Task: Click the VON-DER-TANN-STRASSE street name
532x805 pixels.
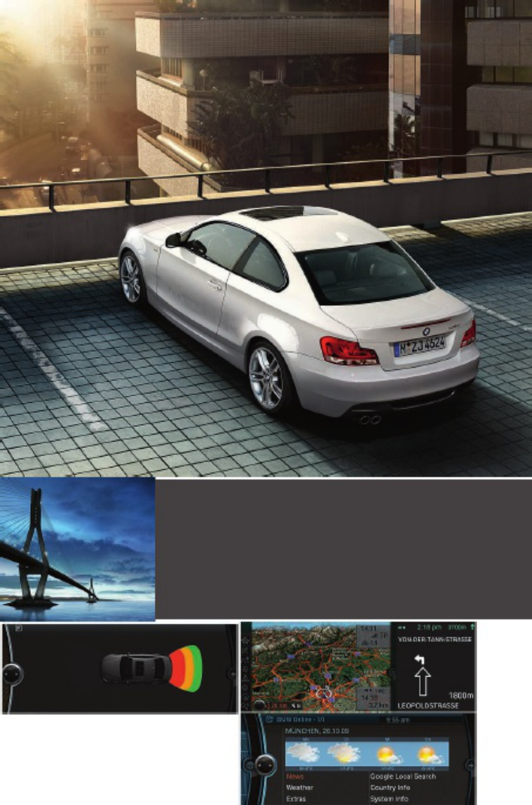Action: tap(435, 640)
